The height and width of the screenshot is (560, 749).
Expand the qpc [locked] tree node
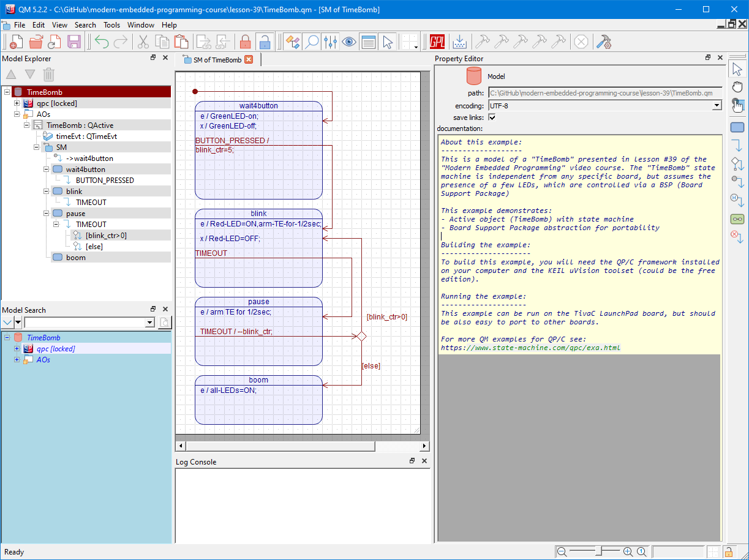point(17,103)
